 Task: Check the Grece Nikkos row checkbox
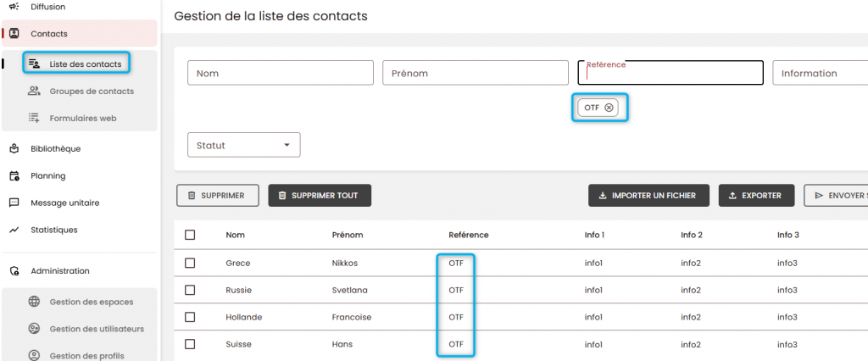pyautogui.click(x=190, y=263)
